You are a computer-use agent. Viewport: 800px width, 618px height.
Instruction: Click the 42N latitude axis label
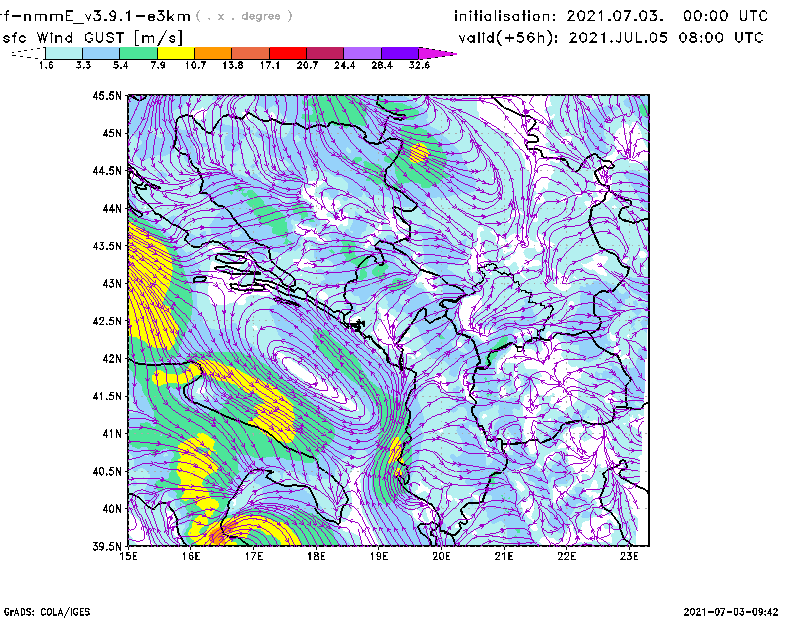[112, 358]
